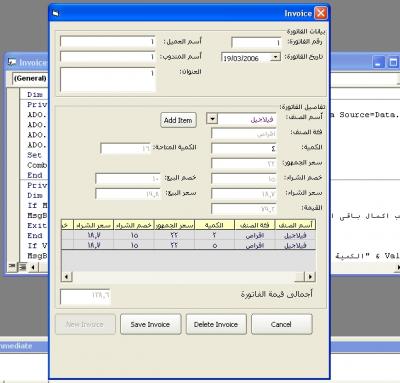Expand the item name combo box arrow
This screenshot has height=383, width=400.
212,118
